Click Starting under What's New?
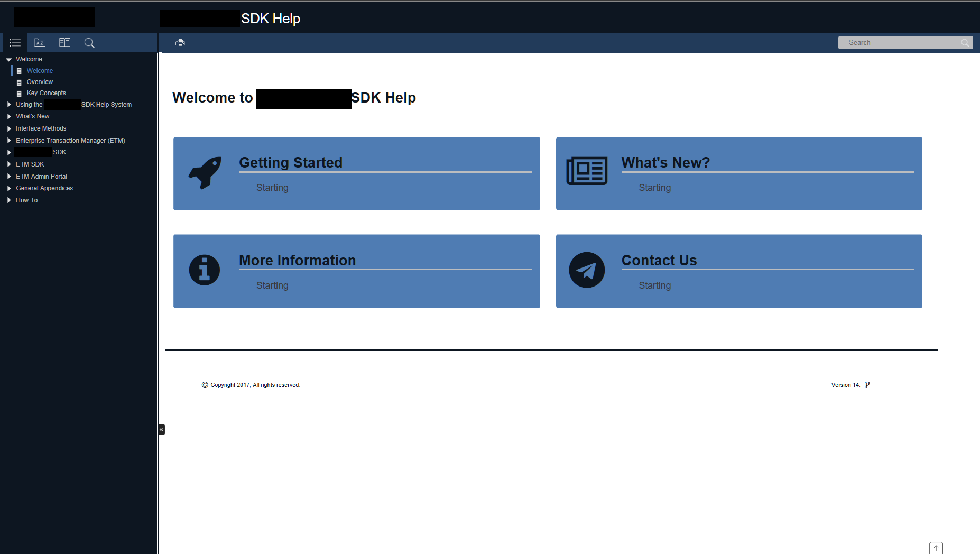Viewport: 980px width, 554px height. click(654, 188)
